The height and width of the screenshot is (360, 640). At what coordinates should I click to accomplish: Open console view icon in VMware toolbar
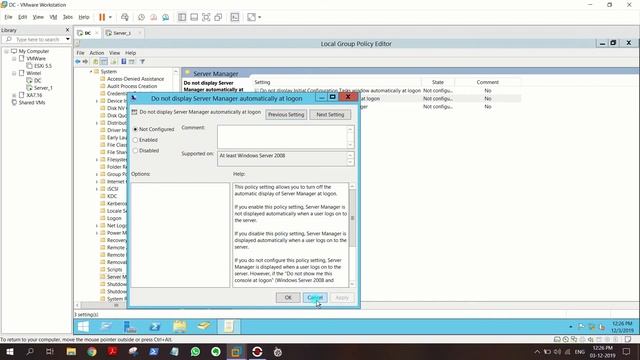point(235,17)
